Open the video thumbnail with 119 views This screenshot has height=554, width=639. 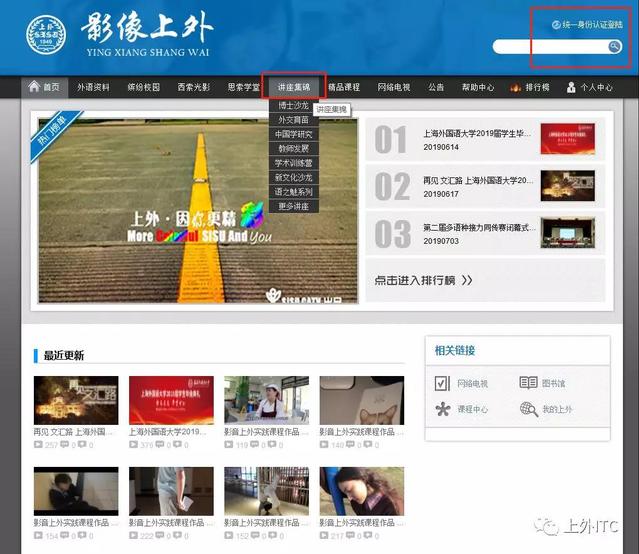[267, 400]
